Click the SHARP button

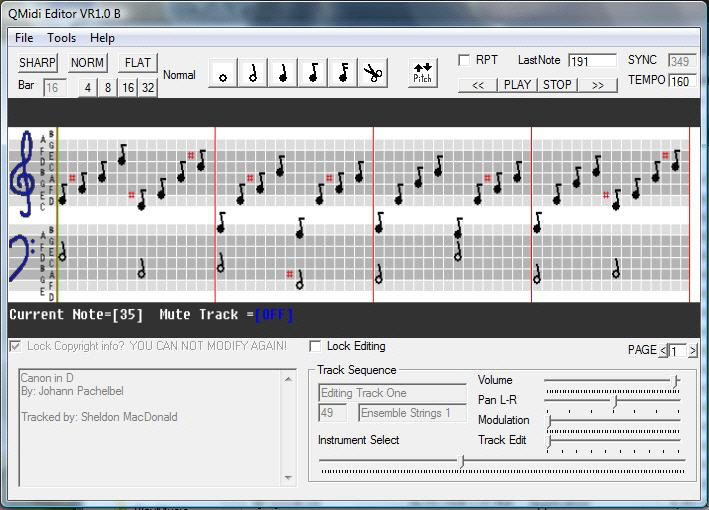(38, 63)
